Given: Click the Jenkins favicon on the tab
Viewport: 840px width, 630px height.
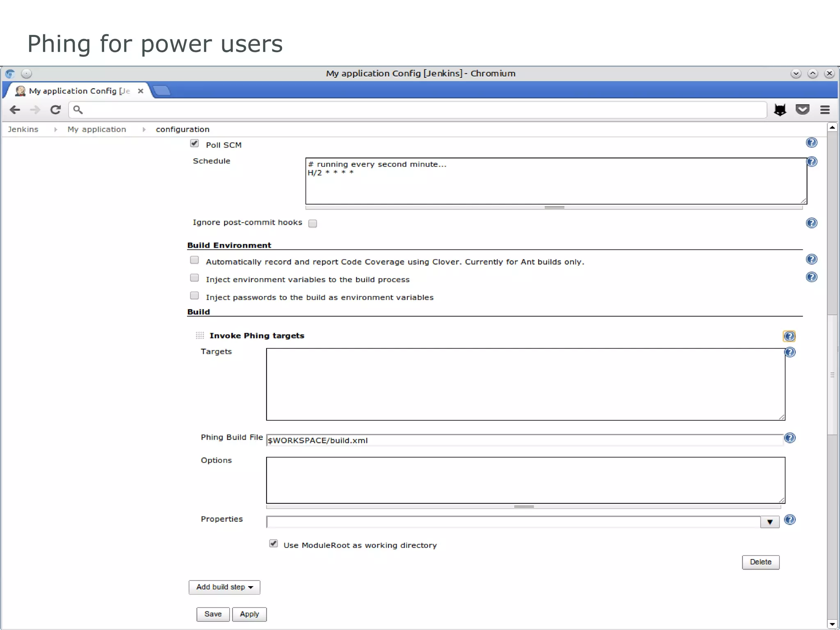Looking at the screenshot, I should tap(20, 91).
